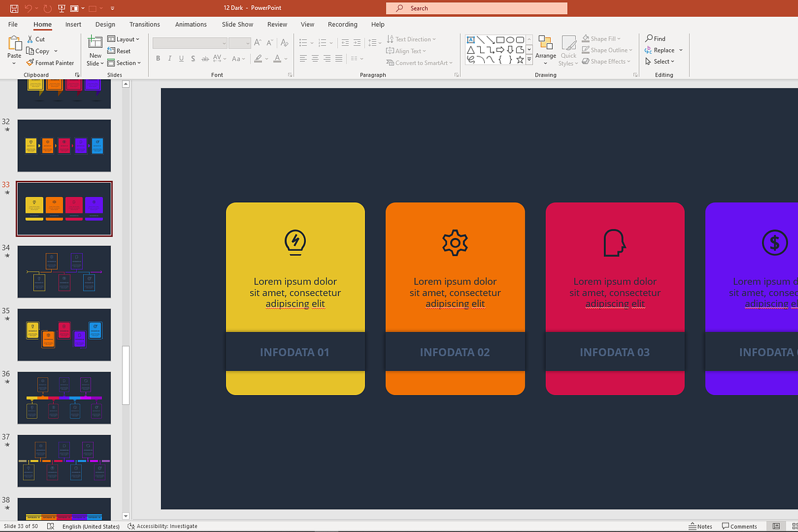The width and height of the screenshot is (798, 532).
Task: Click slide panel scroll down arrow
Action: pos(126,515)
